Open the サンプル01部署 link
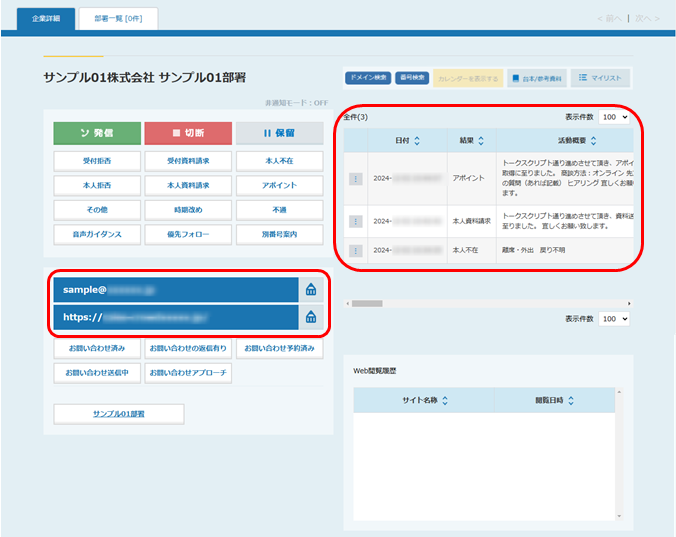 (x=119, y=413)
